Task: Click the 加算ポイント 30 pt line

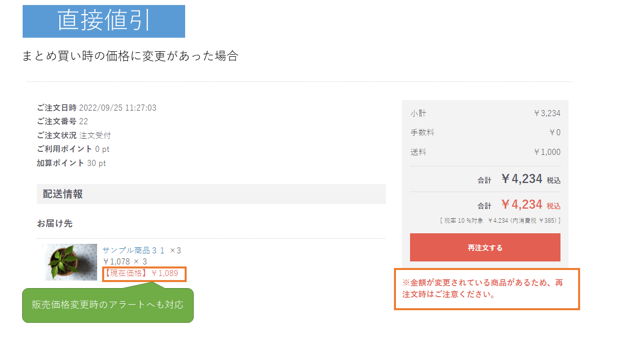Action: point(71,163)
